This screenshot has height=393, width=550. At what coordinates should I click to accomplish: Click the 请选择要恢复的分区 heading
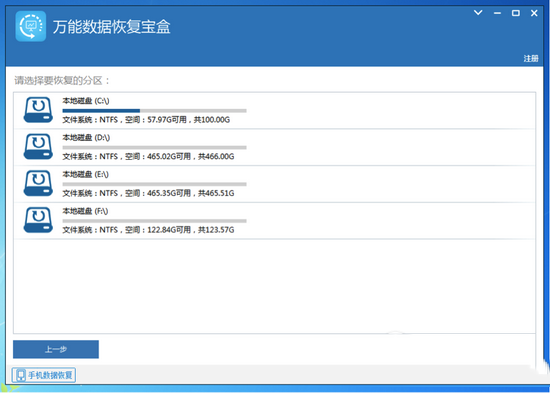pos(62,81)
